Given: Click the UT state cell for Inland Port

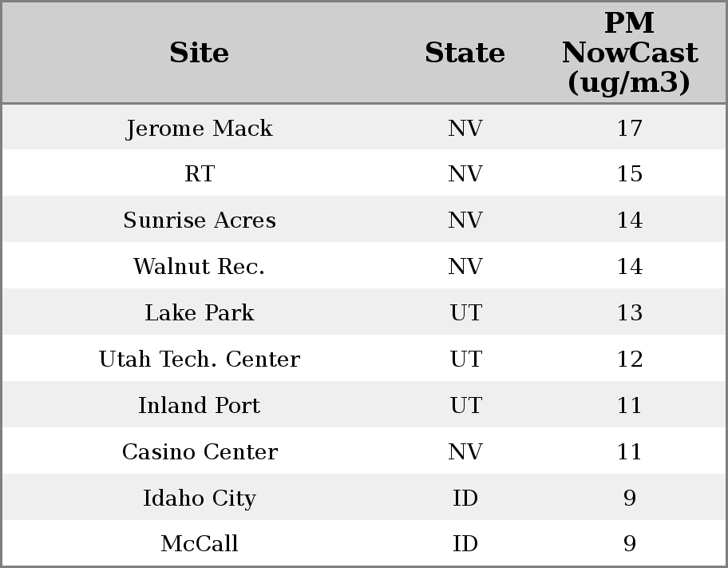Looking at the screenshot, I should click(465, 406).
